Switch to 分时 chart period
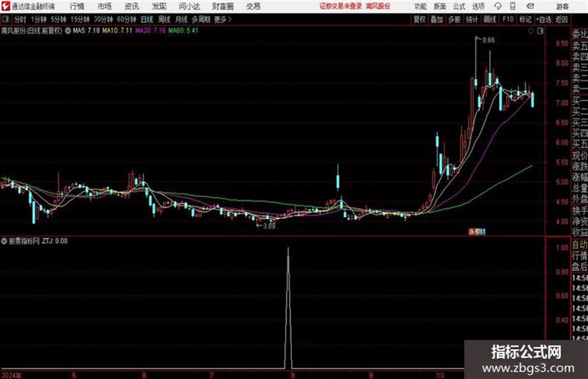Screen dimensions: 588x379 tap(21, 19)
